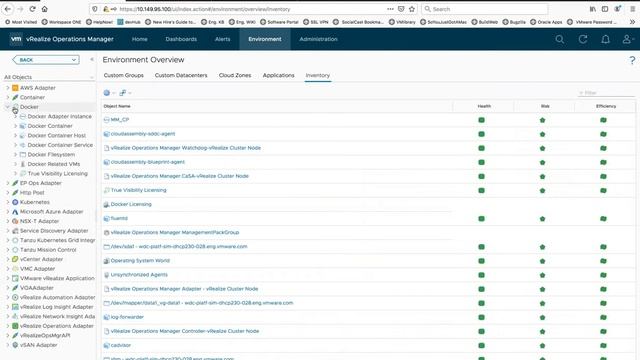Bookmark this page with star icon
The width and height of the screenshot is (640, 360).
pos(412,9)
